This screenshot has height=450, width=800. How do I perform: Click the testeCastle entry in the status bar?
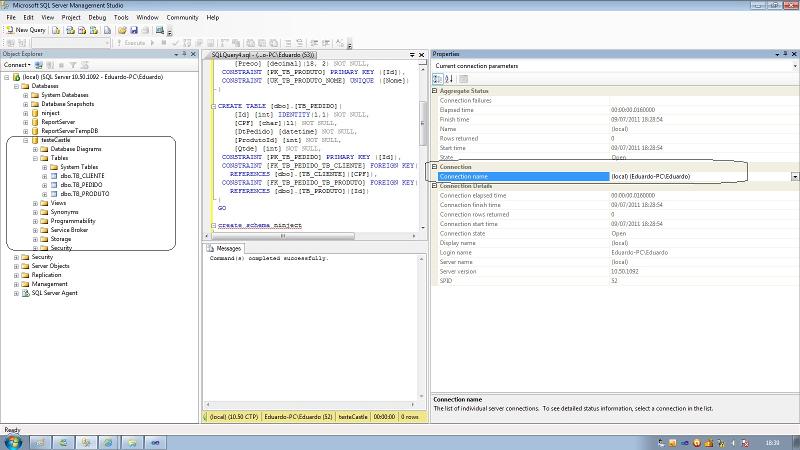tap(353, 417)
